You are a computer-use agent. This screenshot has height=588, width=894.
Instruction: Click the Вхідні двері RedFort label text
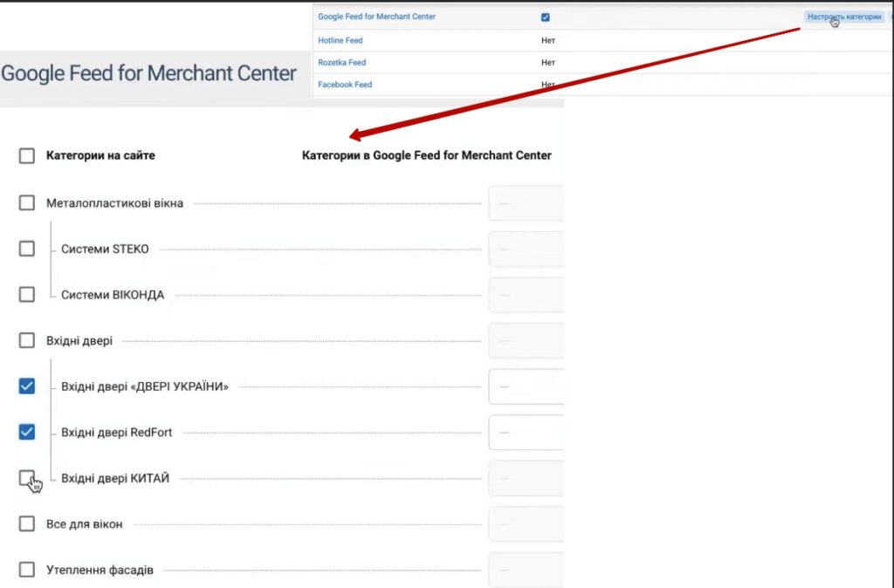coord(116,433)
